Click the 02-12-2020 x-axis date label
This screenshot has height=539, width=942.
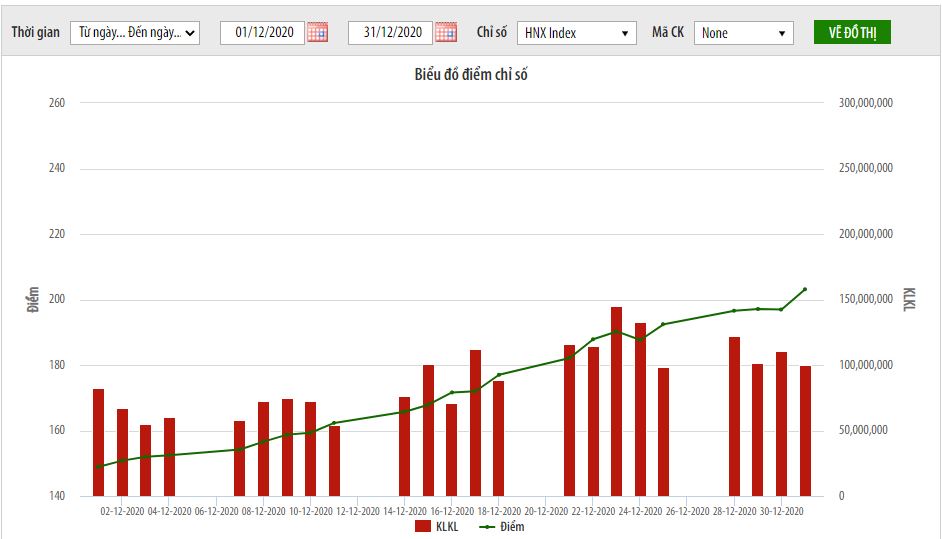coord(122,511)
